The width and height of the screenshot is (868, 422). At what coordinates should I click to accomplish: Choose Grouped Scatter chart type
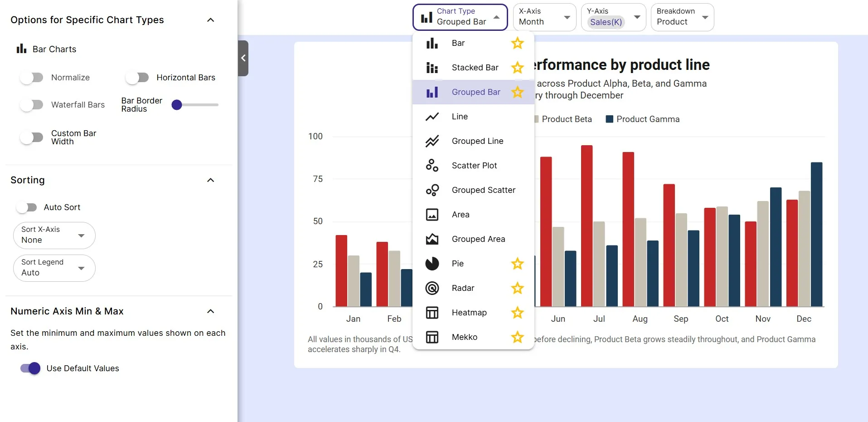pos(483,190)
